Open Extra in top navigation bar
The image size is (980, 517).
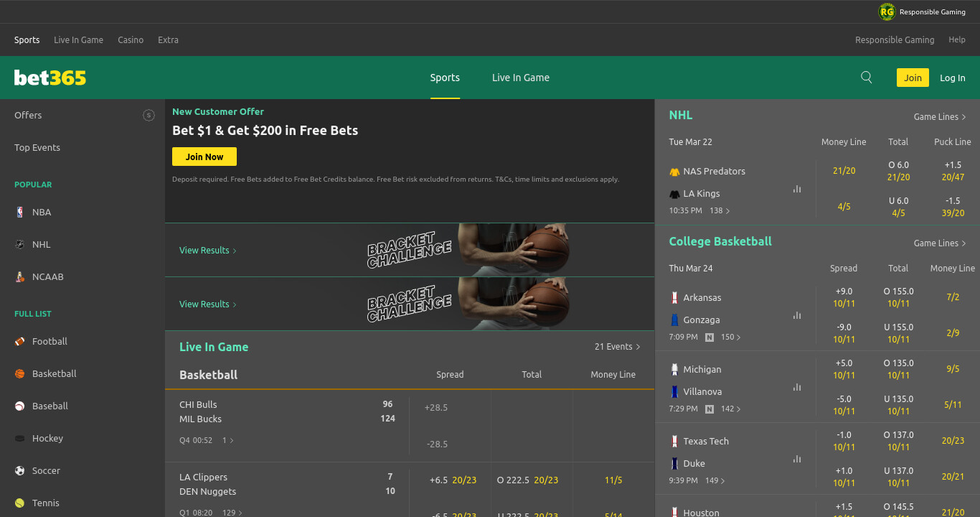click(168, 39)
